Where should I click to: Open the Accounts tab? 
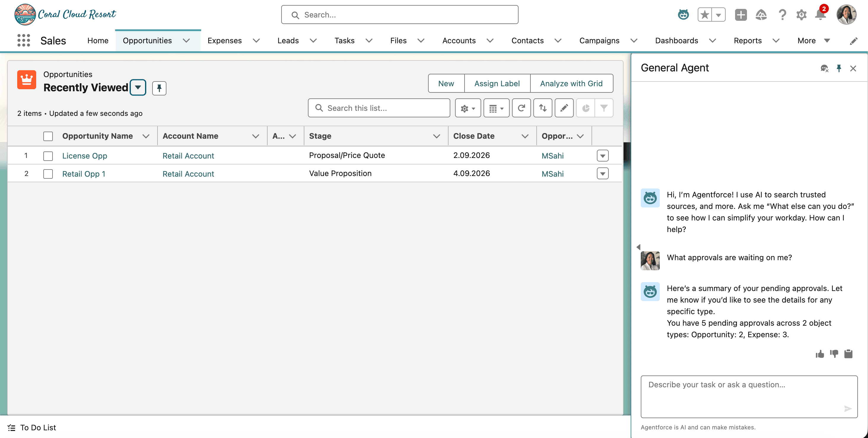tap(459, 41)
